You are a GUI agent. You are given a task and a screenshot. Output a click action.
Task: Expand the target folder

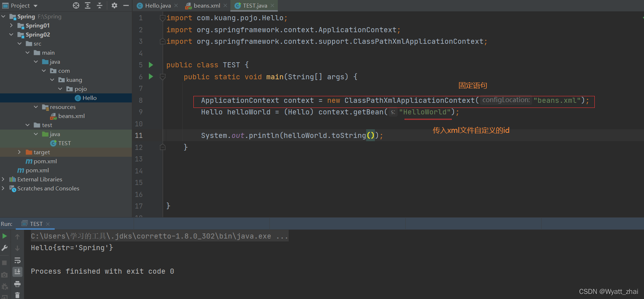[20, 152]
